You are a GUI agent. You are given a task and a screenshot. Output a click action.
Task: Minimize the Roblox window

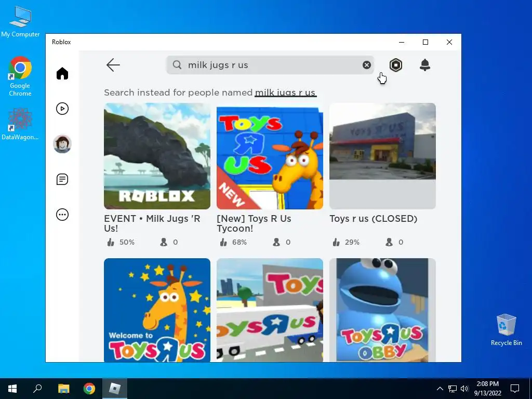(402, 42)
